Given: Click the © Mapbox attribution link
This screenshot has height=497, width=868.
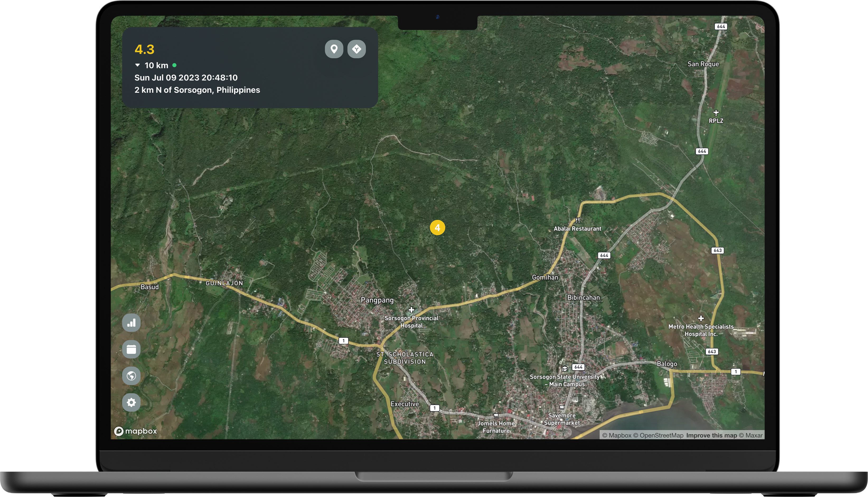Looking at the screenshot, I should point(617,435).
